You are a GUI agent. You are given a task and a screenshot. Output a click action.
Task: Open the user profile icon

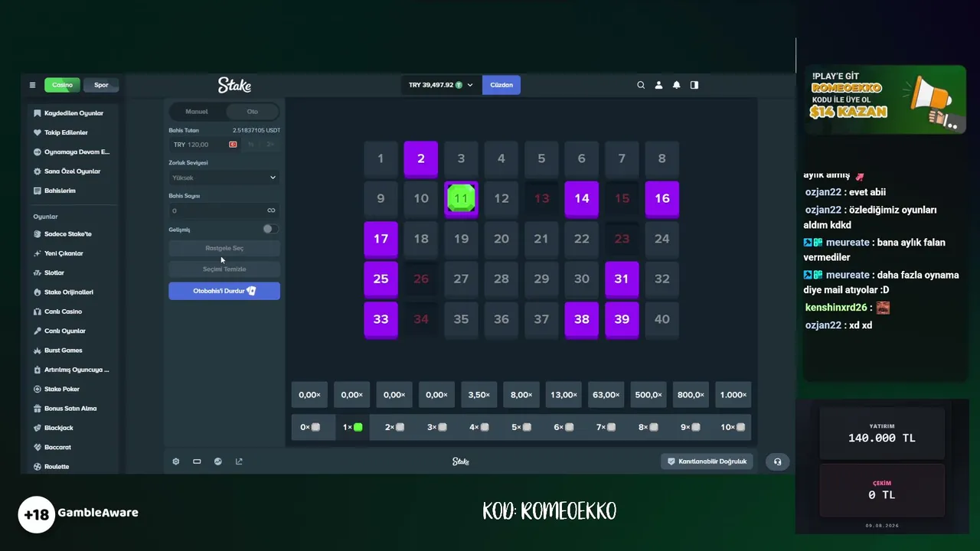(x=658, y=85)
